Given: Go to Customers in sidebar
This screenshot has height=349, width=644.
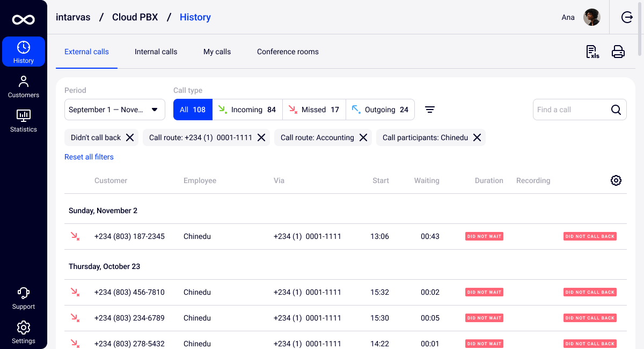Looking at the screenshot, I should tap(24, 87).
